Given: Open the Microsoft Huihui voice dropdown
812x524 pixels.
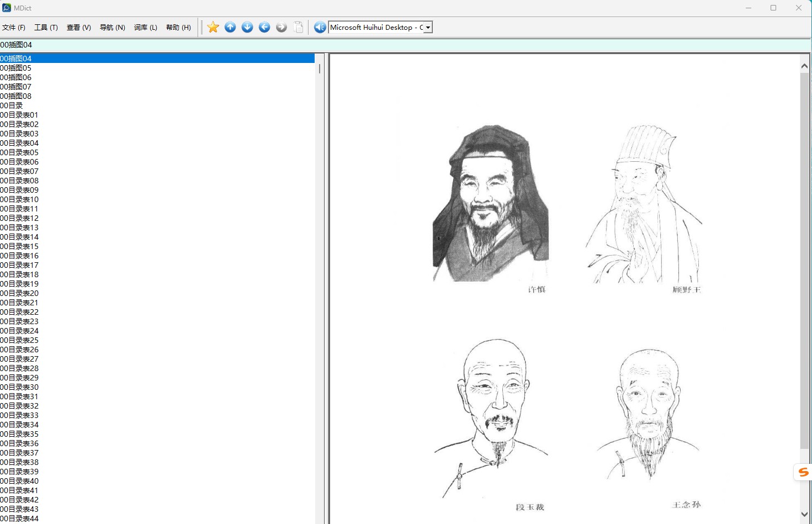Looking at the screenshot, I should [428, 28].
